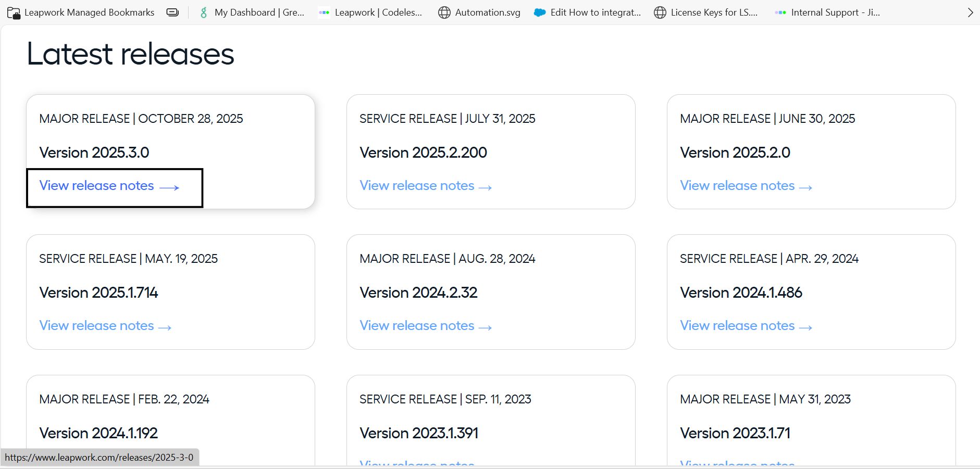Click the icon right of Leapwork Managed Bookmarks
Image resolution: width=980 pixels, height=469 pixels.
point(172,12)
